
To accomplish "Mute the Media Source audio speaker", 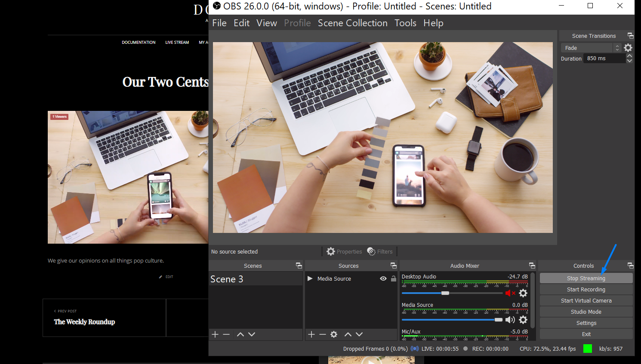I will (x=510, y=320).
